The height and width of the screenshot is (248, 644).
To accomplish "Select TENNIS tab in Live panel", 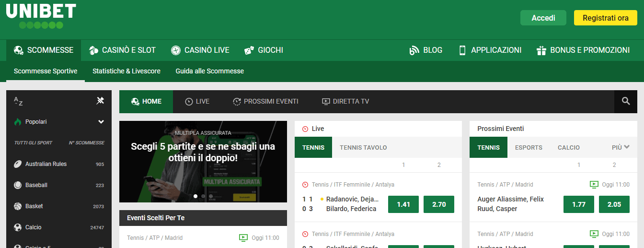I will pyautogui.click(x=313, y=147).
